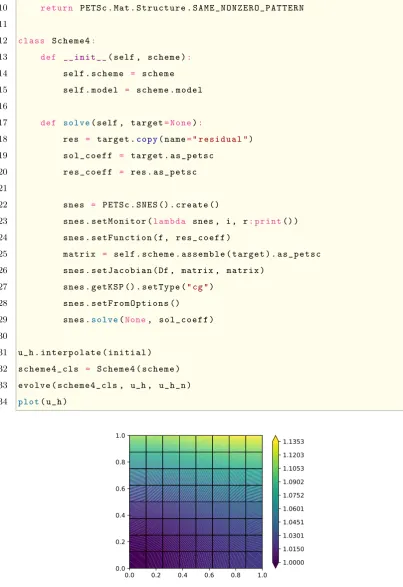This screenshot has width=403, height=587.
Task: Click 'sol_coeff = target.as_petsc' line
Action: point(138,156)
